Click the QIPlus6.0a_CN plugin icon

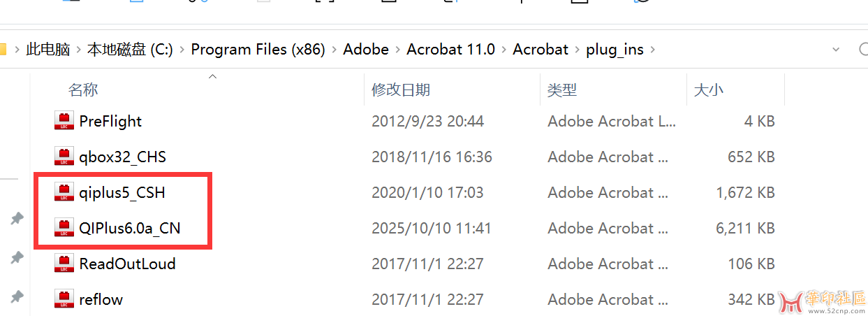(x=64, y=228)
